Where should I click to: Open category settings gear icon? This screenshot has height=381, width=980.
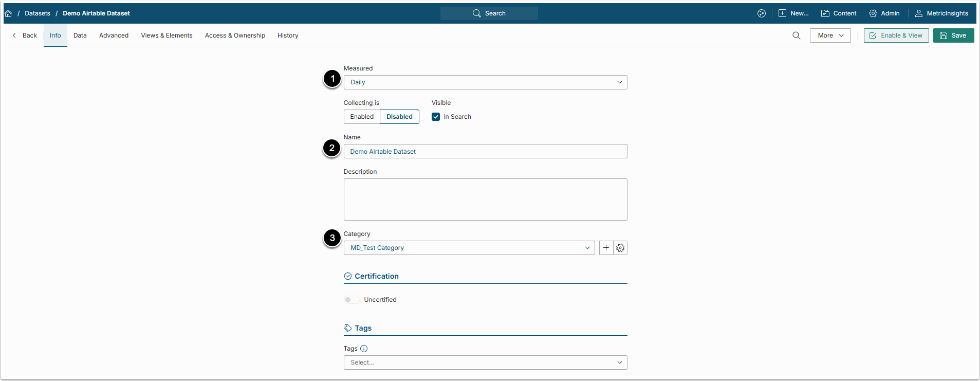[x=620, y=248]
